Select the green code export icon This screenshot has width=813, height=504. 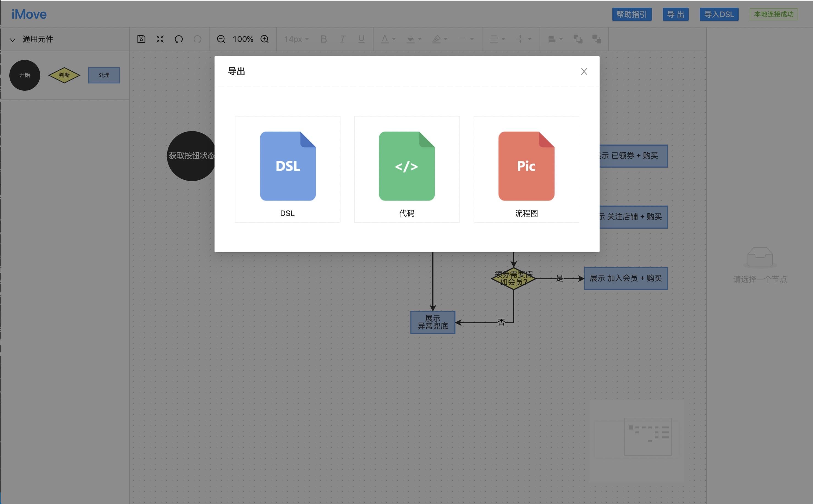pos(407,166)
